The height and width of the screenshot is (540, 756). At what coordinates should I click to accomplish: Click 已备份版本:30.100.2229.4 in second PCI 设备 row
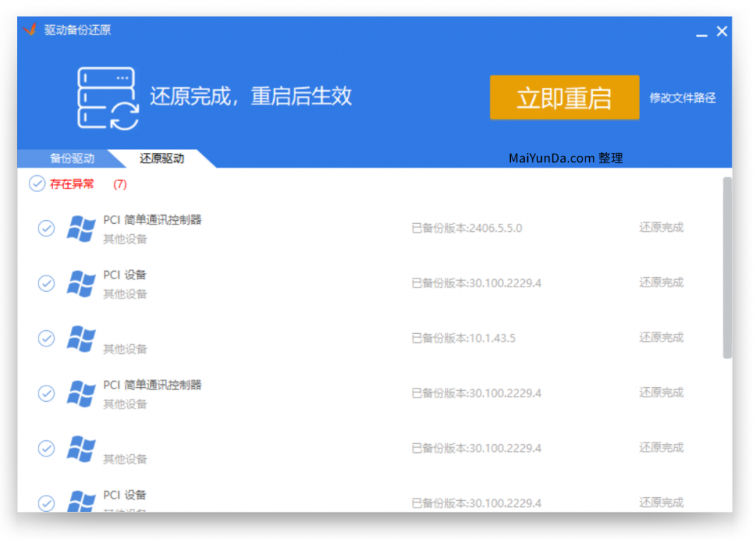[476, 283]
